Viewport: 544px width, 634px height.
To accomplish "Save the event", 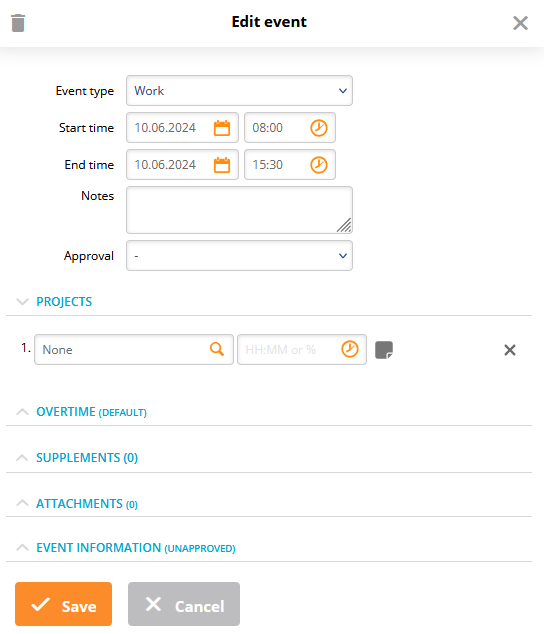I will coord(64,604).
